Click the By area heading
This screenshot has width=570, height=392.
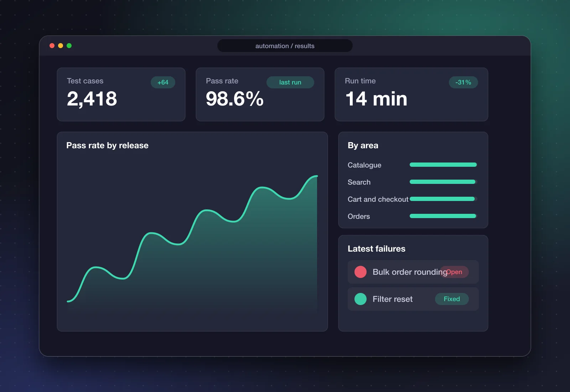(x=363, y=145)
